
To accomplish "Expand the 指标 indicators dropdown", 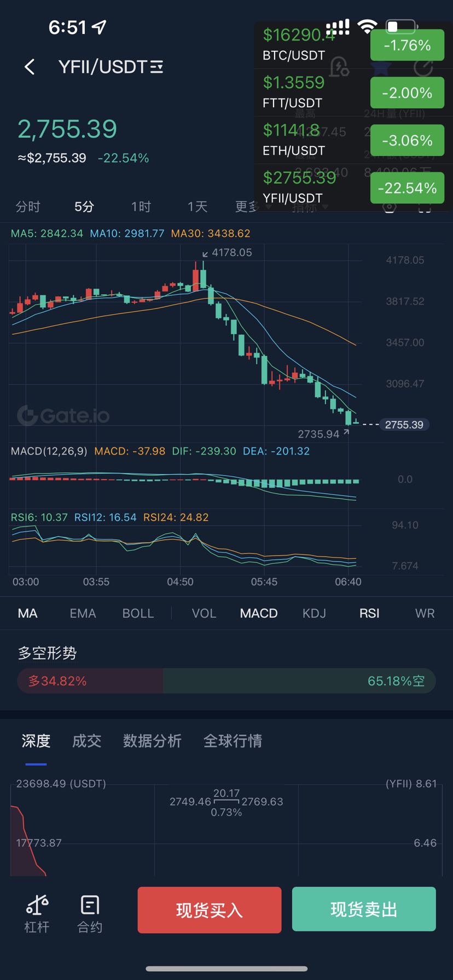I will [x=310, y=207].
